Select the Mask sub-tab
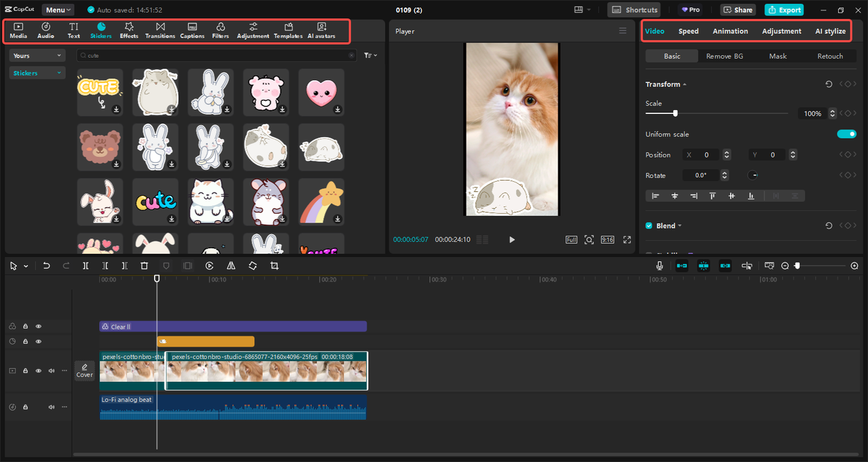Screen dimensions: 868x462 (x=778, y=56)
